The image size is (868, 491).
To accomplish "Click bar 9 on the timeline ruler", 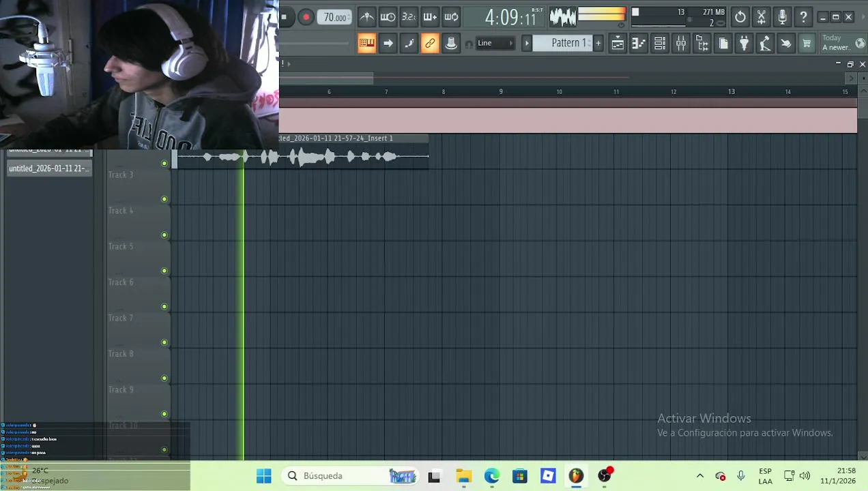I will coord(501,91).
